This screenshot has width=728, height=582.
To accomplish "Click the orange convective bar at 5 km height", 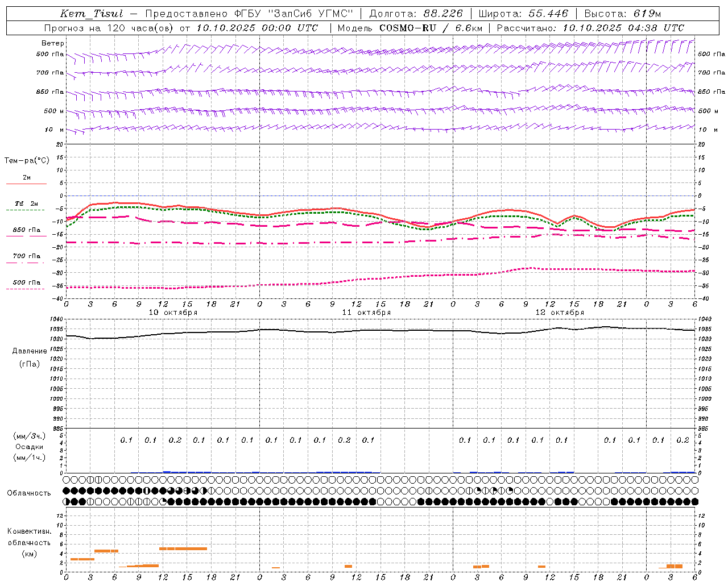I will pos(183,548).
